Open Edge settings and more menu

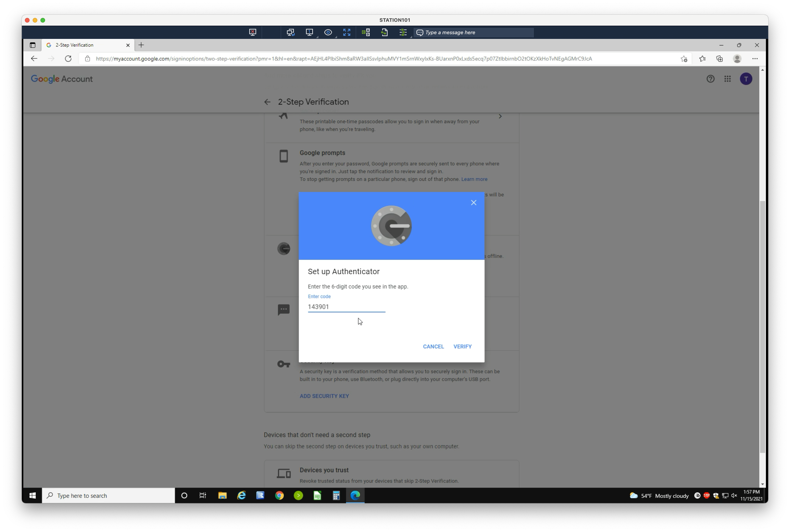755,59
